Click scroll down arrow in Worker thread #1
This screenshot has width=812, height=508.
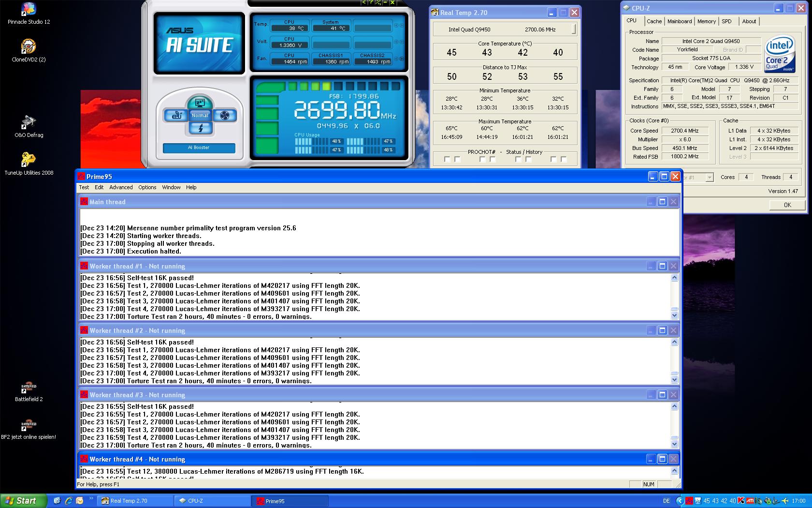pos(674,315)
